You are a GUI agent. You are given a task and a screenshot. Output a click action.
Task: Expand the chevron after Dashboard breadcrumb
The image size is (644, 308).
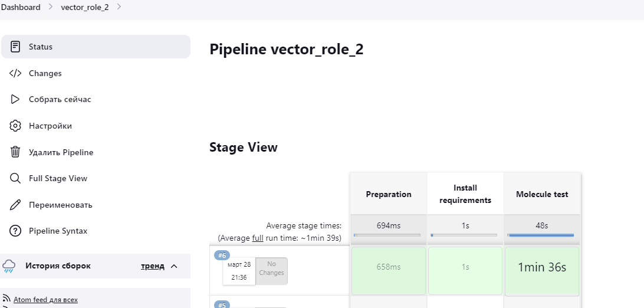pos(51,7)
